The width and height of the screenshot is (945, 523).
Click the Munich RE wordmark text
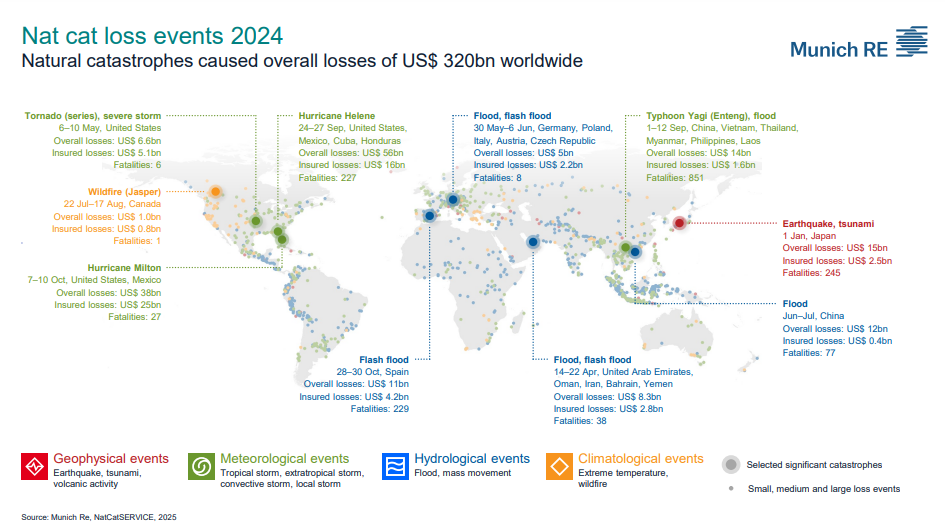(x=837, y=50)
